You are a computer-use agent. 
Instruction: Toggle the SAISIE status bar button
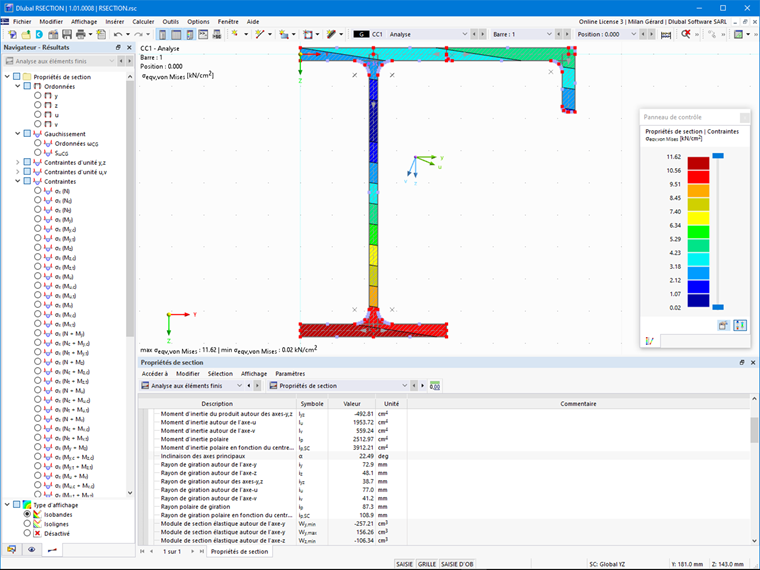[404, 564]
